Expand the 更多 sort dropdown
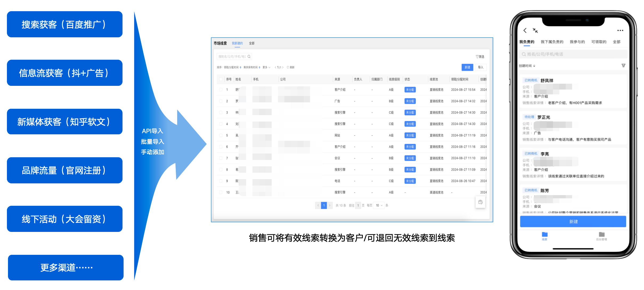644x290 pixels. click(266, 67)
